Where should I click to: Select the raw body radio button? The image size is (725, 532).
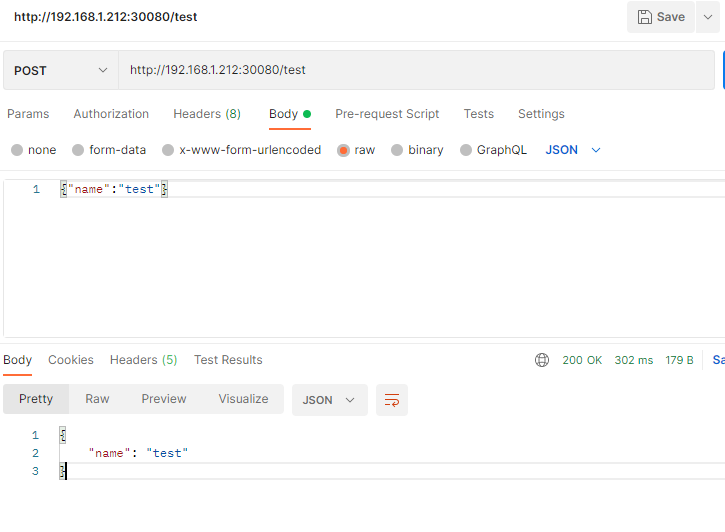(343, 150)
